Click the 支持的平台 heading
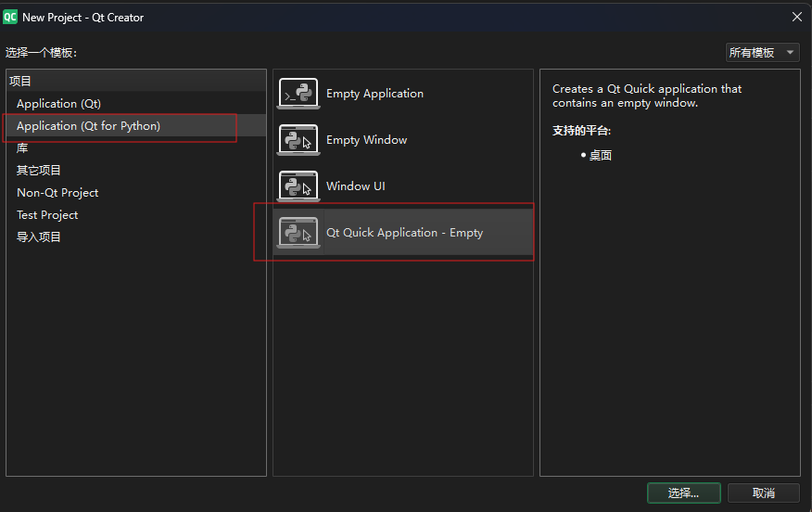 (581, 131)
